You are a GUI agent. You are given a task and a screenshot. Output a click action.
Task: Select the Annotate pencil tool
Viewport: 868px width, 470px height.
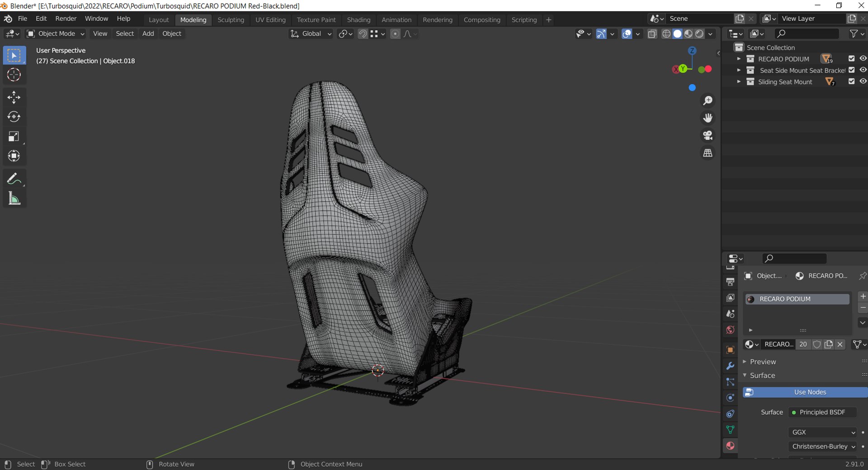[14, 179]
